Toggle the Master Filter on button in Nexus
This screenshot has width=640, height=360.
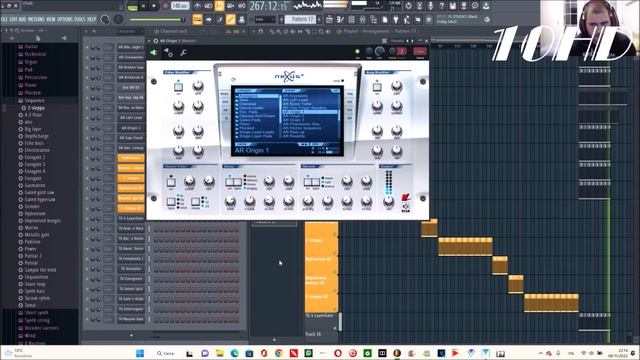(171, 182)
